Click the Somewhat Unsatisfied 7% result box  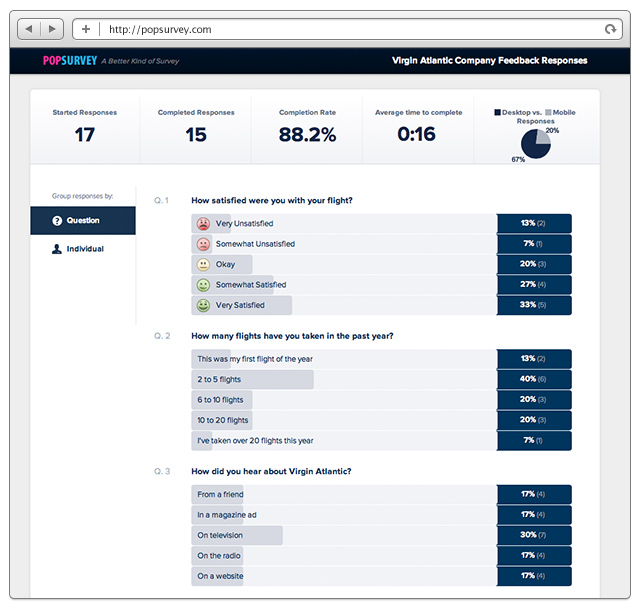click(x=534, y=244)
